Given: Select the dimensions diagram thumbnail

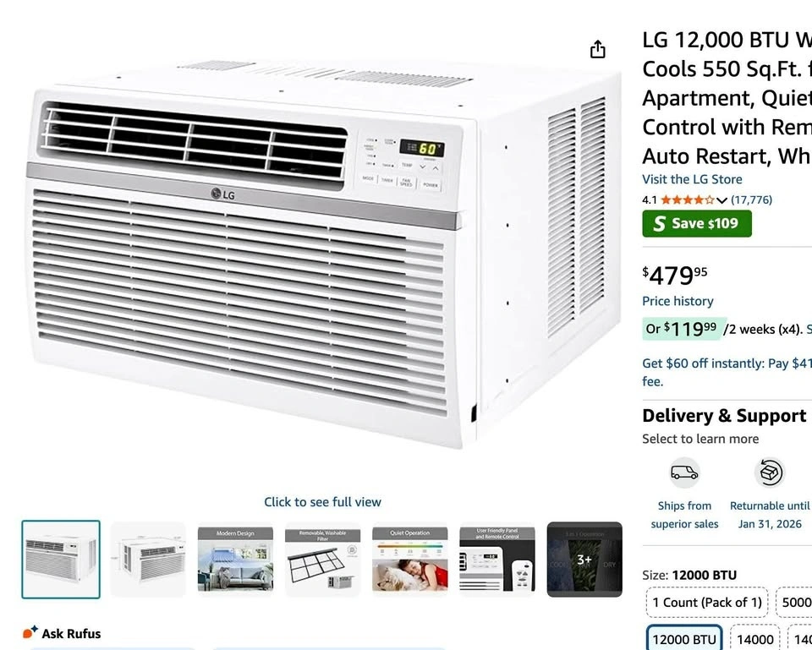Looking at the screenshot, I should 148,560.
